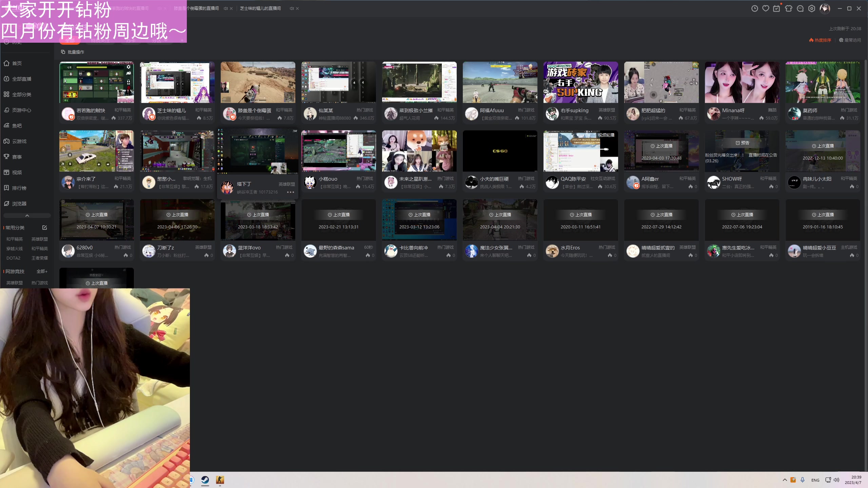Sort by 热度排序

(x=820, y=40)
